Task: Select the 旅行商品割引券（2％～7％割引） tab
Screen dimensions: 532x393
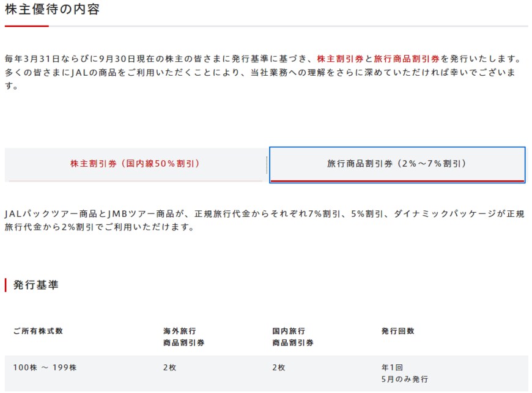Action: tap(397, 163)
